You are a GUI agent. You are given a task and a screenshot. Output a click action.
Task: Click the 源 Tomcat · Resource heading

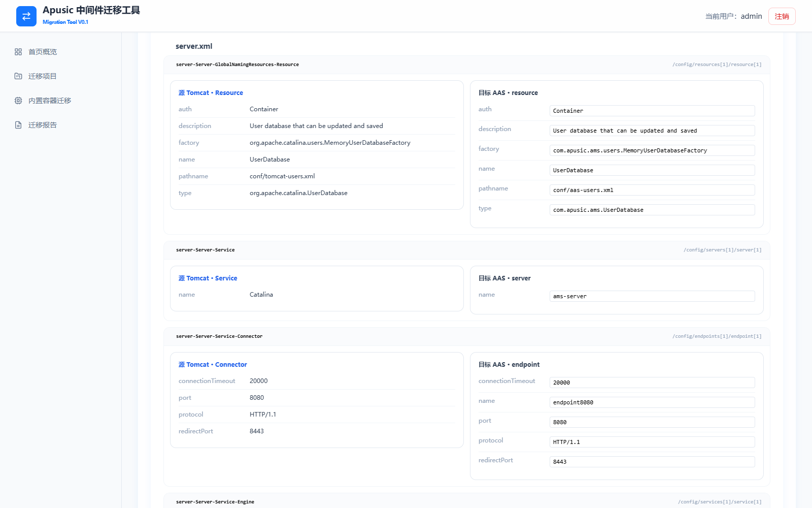pyautogui.click(x=211, y=93)
